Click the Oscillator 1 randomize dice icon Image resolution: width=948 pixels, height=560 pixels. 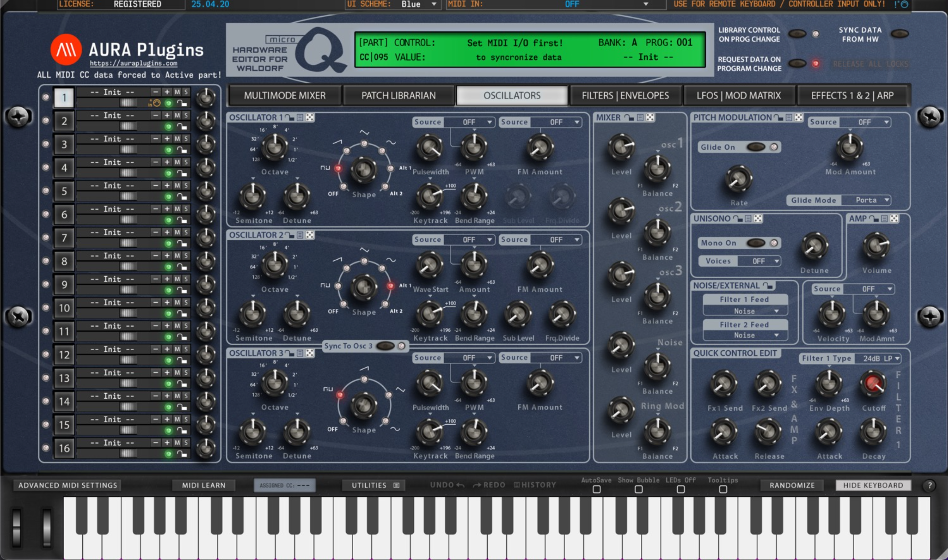[310, 117]
